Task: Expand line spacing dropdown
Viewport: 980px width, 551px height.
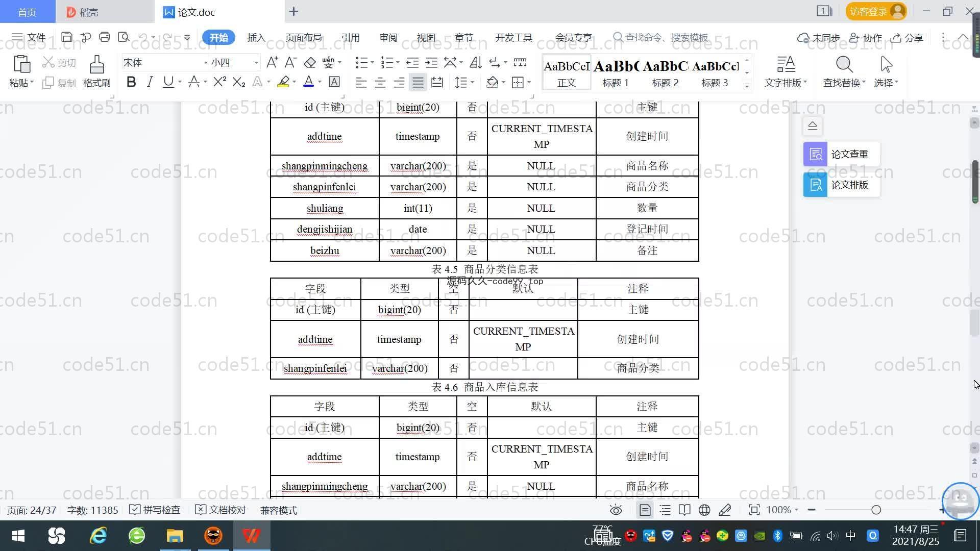Action: 473,82
